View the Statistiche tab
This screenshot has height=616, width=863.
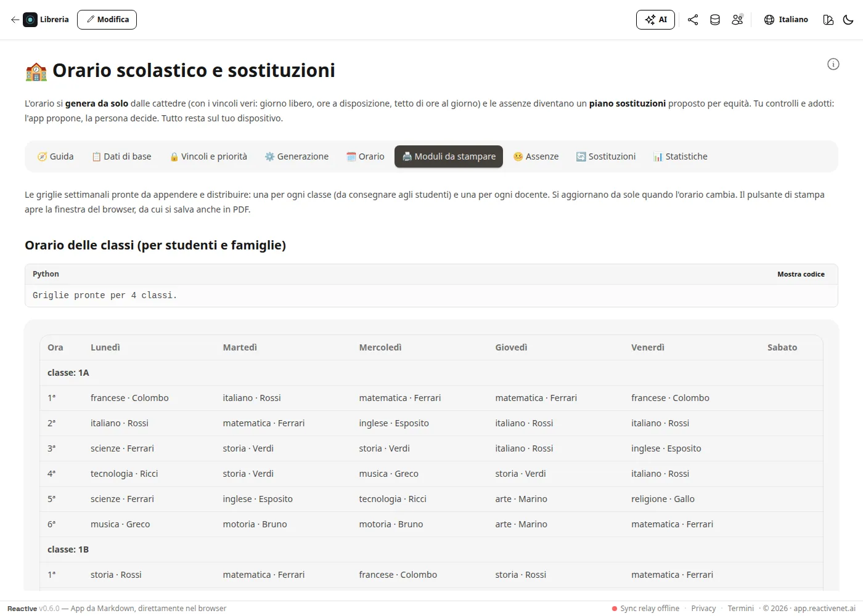[681, 156]
